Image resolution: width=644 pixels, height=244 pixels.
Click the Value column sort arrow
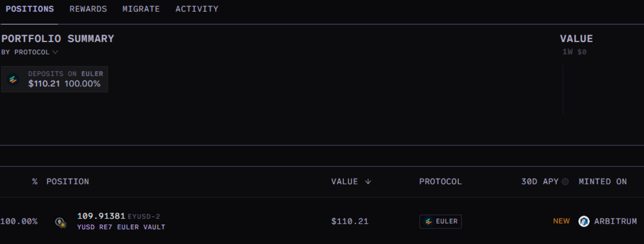368,181
